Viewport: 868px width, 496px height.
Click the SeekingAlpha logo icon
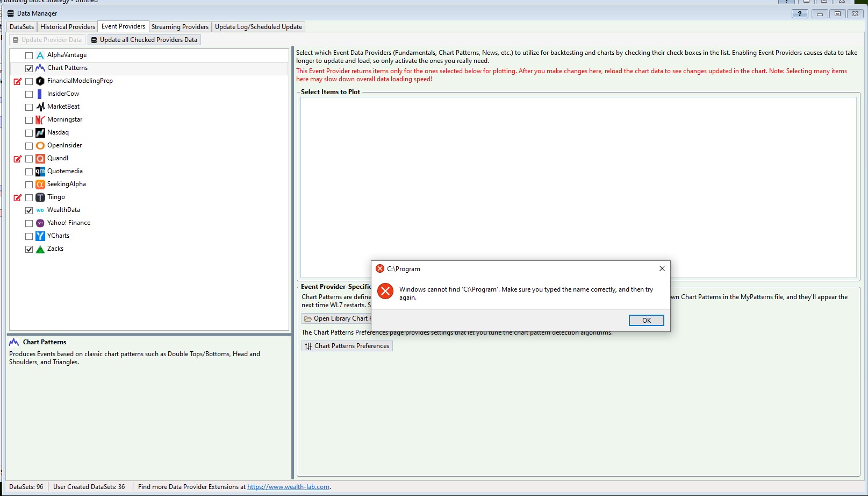pyautogui.click(x=40, y=185)
